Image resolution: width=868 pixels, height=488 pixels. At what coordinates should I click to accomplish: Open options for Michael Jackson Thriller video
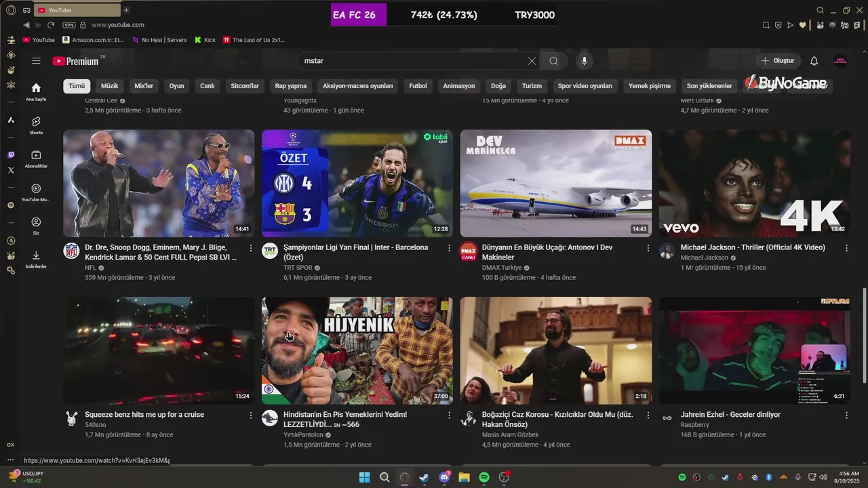point(846,249)
